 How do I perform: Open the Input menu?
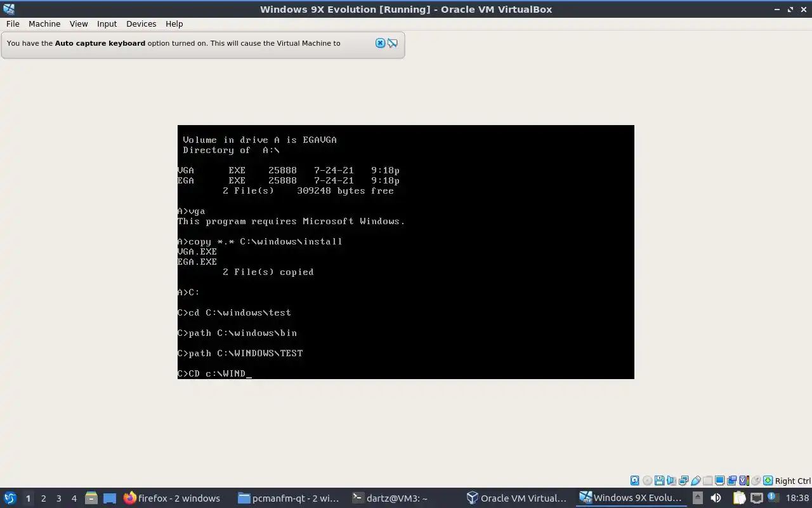(x=107, y=23)
